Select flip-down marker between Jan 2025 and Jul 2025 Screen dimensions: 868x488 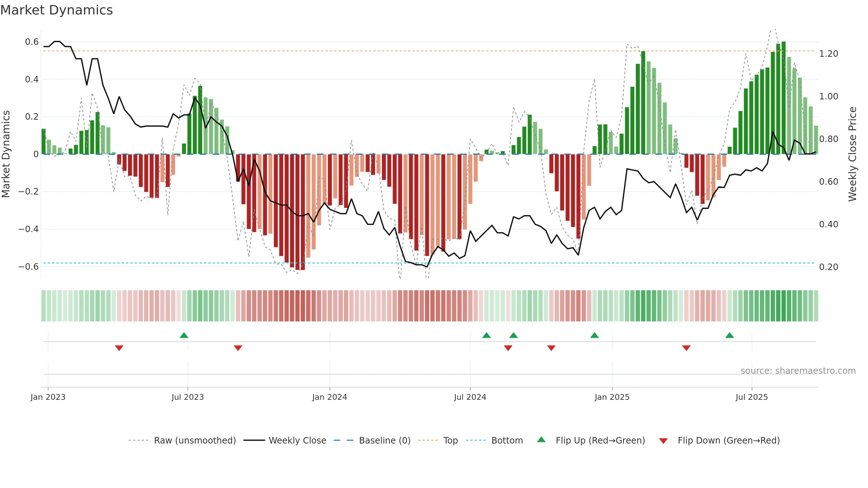pyautogui.click(x=686, y=348)
